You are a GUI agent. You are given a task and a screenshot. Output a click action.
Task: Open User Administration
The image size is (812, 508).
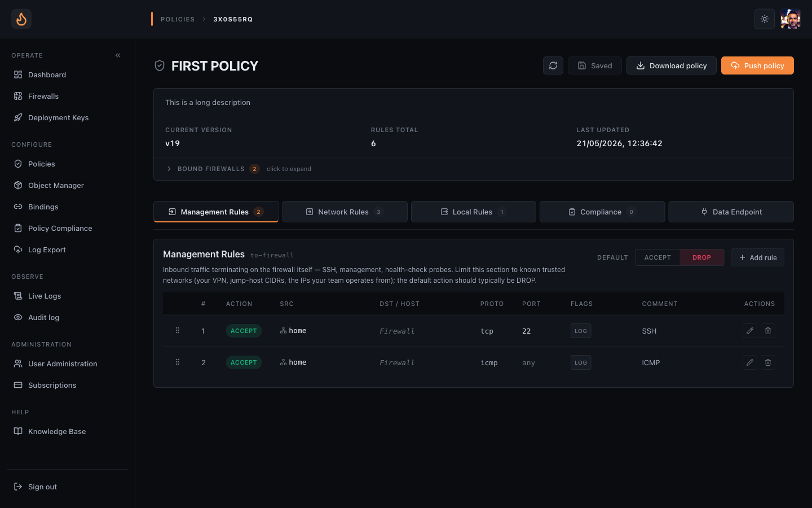point(67,364)
